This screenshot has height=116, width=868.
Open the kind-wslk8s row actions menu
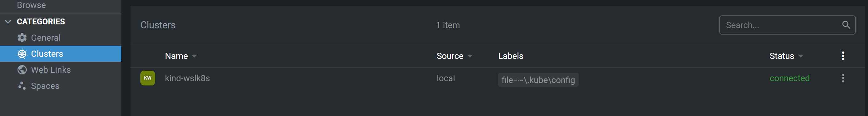tap(843, 78)
